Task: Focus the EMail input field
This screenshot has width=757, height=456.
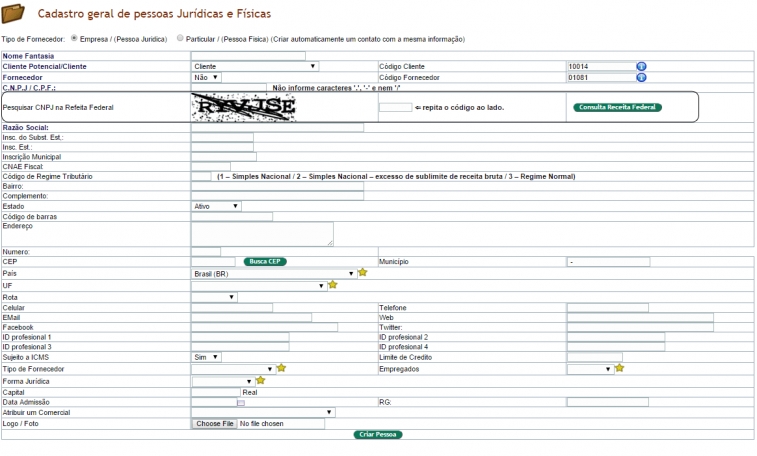Action: click(x=252, y=318)
